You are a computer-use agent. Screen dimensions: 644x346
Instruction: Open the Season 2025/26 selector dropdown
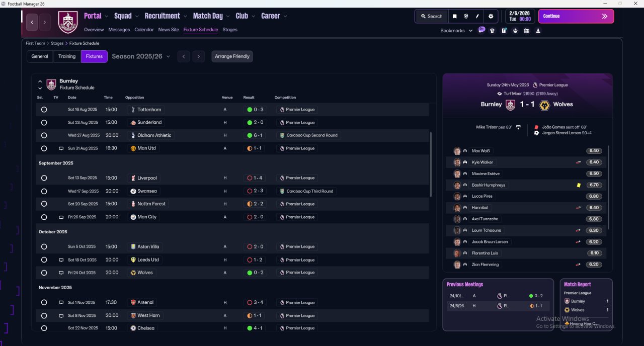pos(141,56)
